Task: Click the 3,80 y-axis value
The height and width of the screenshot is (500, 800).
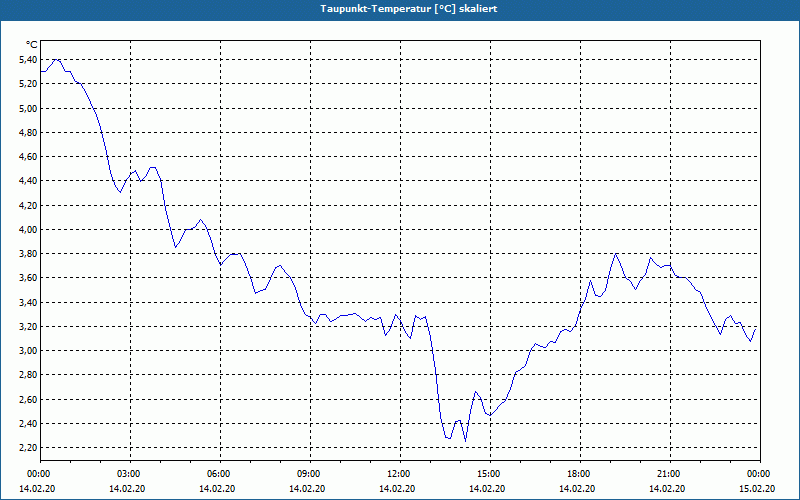Action: coord(28,254)
